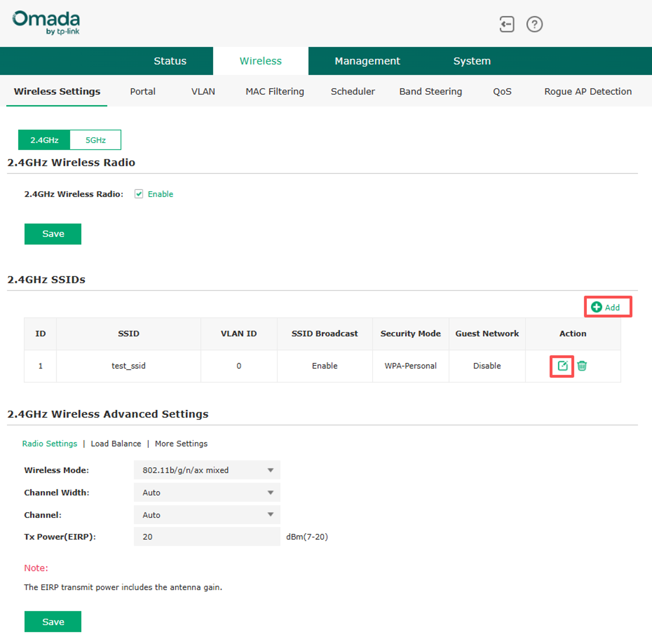This screenshot has height=644, width=652.
Task: Click the 2.4GHz Wireless Advanced Settings heading
Action: [x=108, y=414]
